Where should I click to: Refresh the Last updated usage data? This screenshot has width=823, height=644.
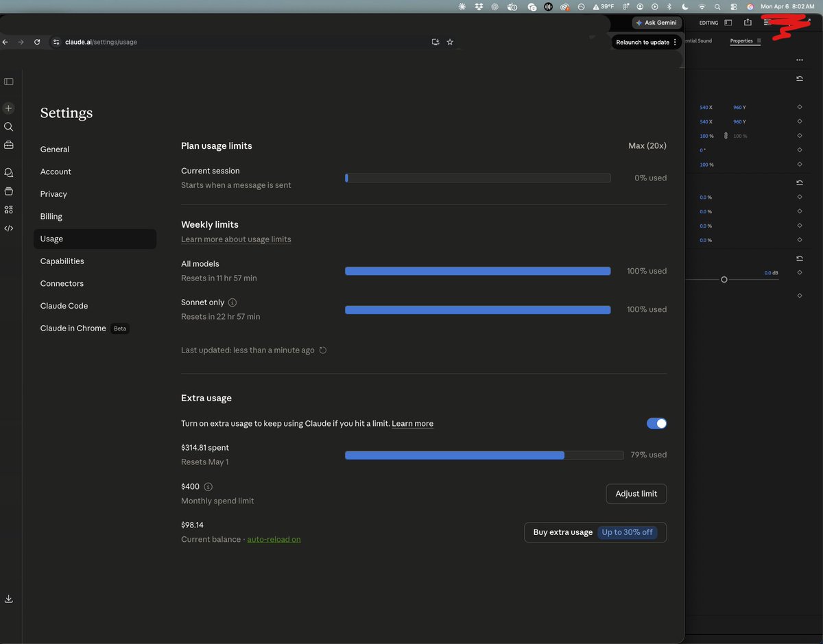(x=323, y=350)
